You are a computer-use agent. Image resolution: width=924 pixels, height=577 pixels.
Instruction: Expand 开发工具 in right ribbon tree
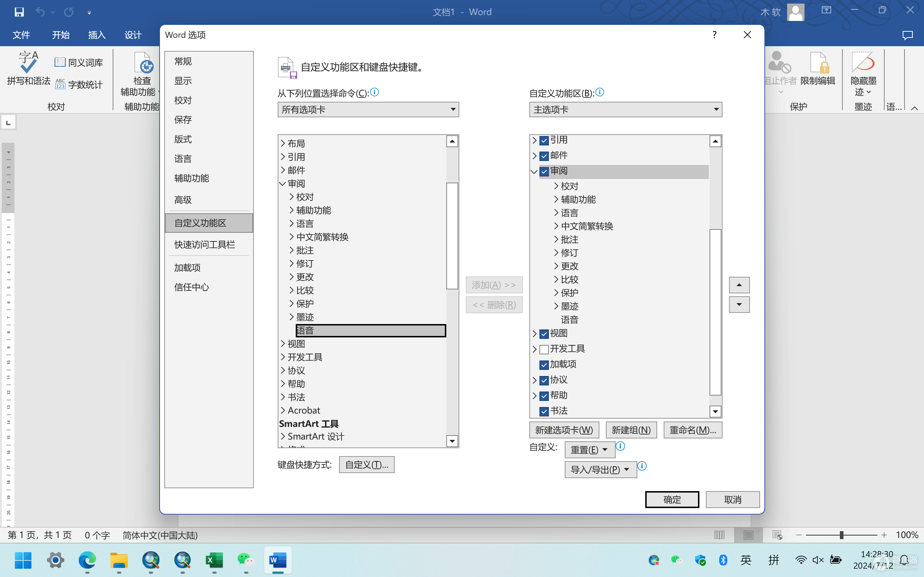[534, 349]
